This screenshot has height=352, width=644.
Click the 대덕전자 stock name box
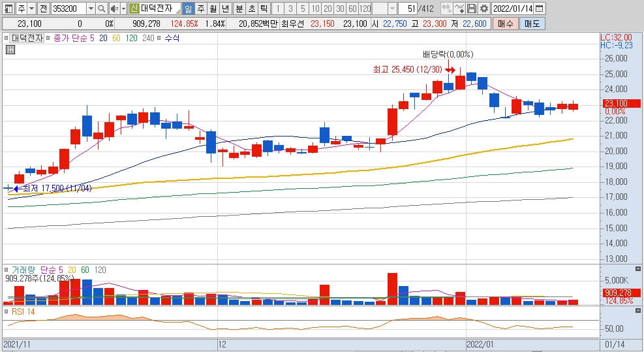160,8
